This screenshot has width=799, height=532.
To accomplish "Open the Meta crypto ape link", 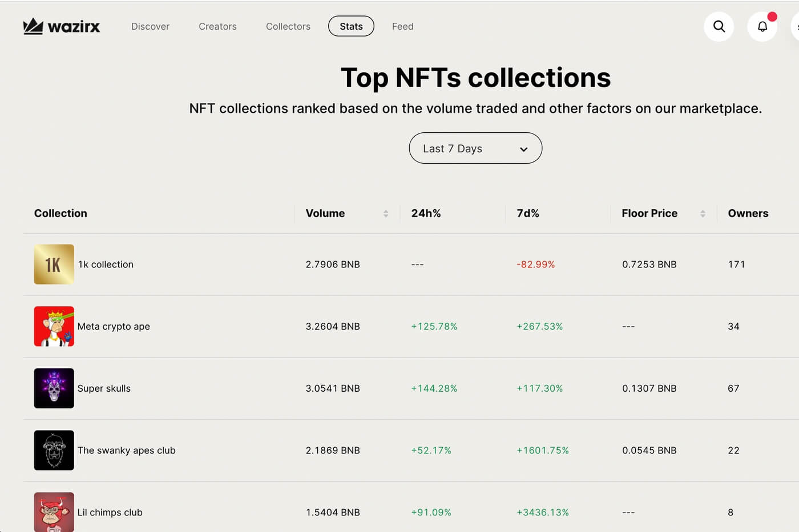I will click(114, 326).
